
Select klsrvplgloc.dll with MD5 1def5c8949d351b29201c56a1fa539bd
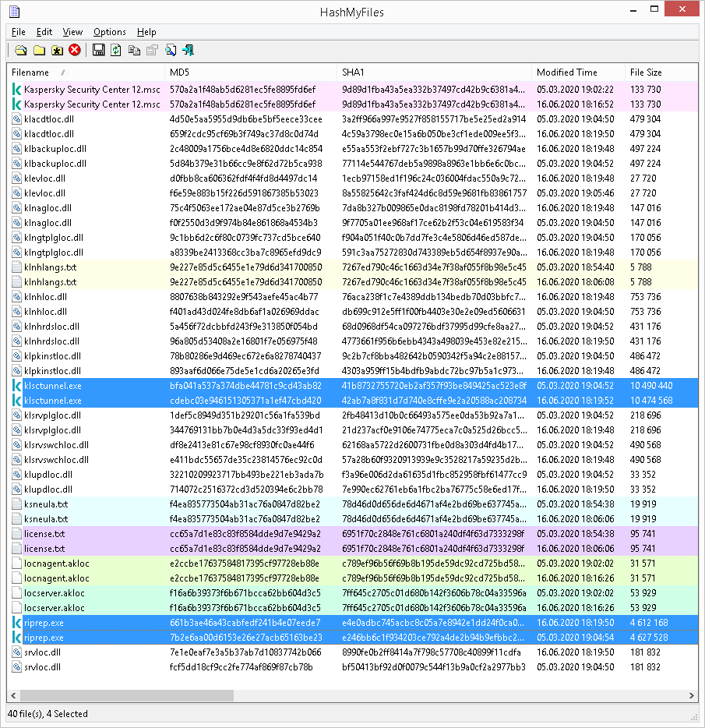[352, 415]
